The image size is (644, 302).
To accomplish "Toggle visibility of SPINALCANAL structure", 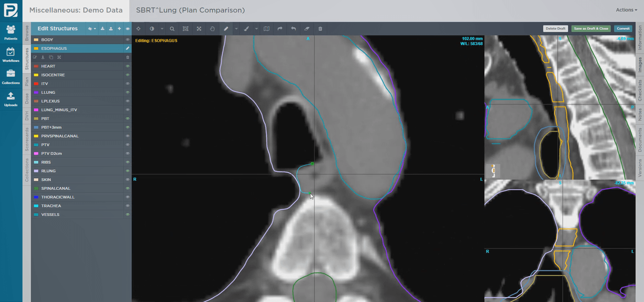I will click(127, 188).
